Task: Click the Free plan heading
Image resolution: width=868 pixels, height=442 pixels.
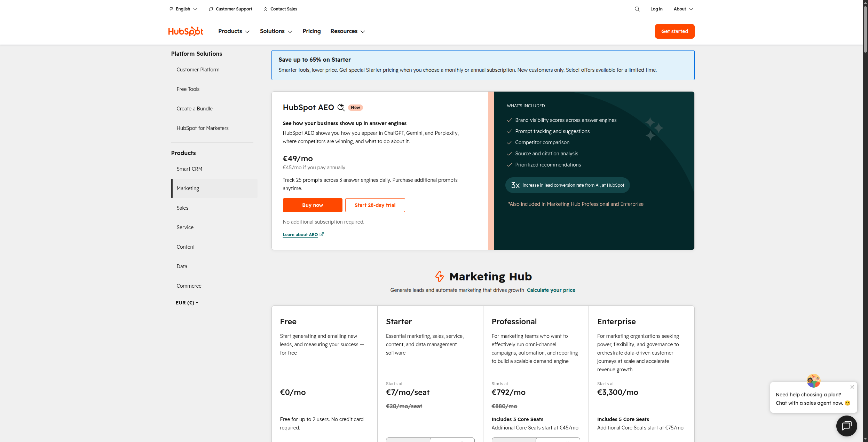Action: point(288,321)
